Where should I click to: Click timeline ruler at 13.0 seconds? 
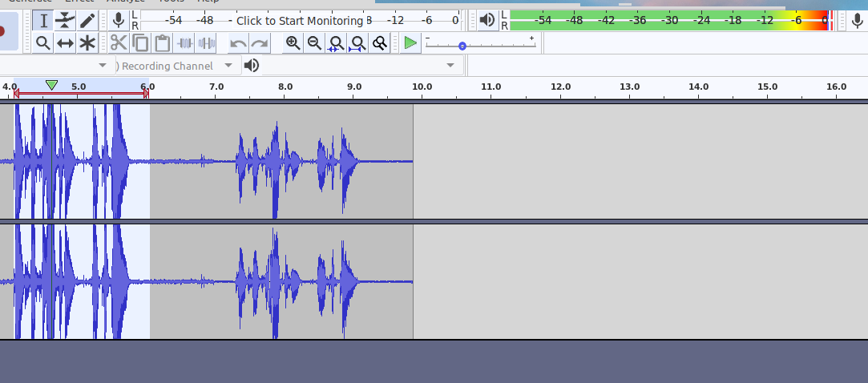point(629,87)
